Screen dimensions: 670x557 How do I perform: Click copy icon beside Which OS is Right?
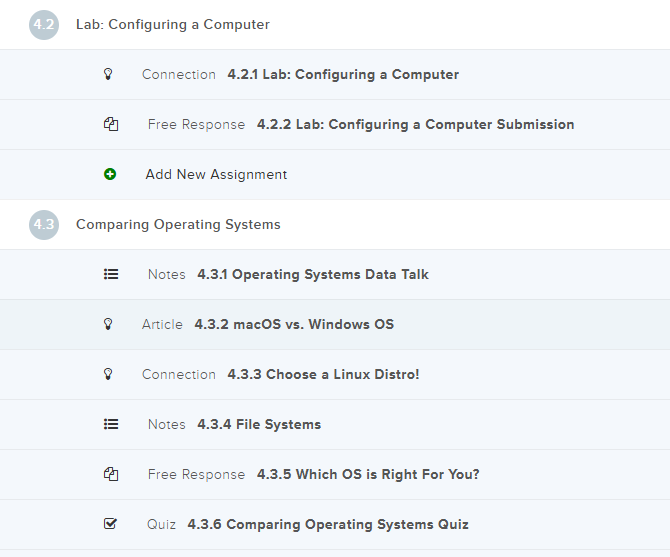[111, 475]
